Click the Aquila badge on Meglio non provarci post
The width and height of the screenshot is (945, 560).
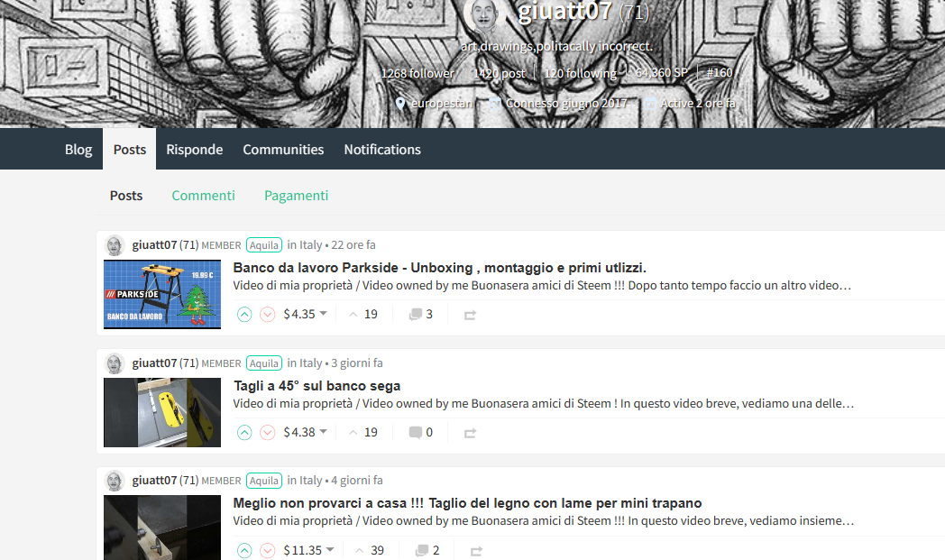tap(264, 481)
